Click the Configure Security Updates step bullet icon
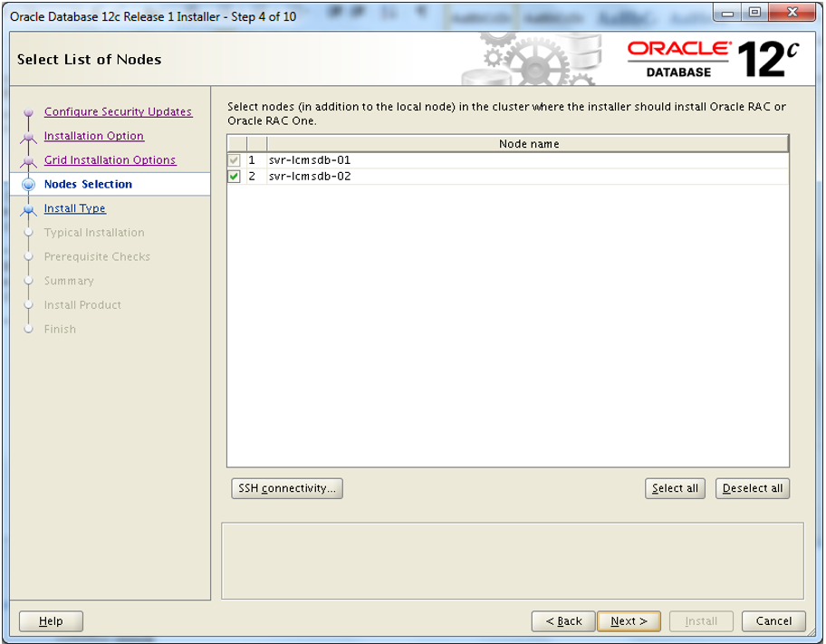 pos(28,112)
